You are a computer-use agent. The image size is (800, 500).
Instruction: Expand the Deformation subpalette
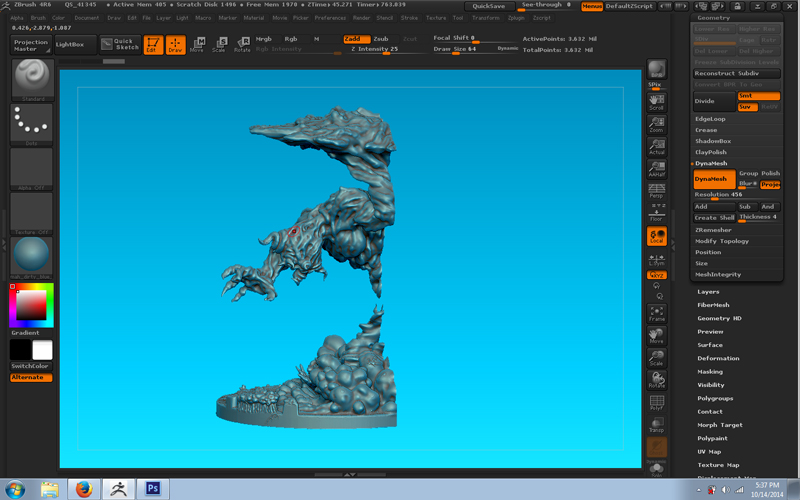tap(718, 359)
